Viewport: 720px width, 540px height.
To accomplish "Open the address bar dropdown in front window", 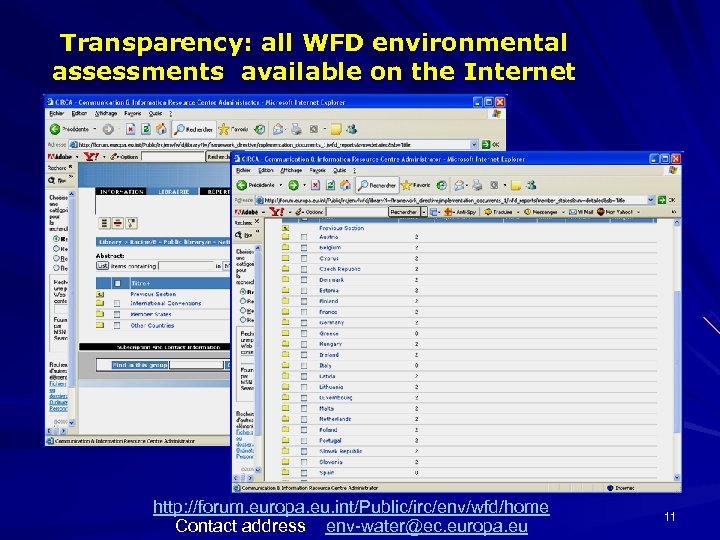I will point(650,200).
